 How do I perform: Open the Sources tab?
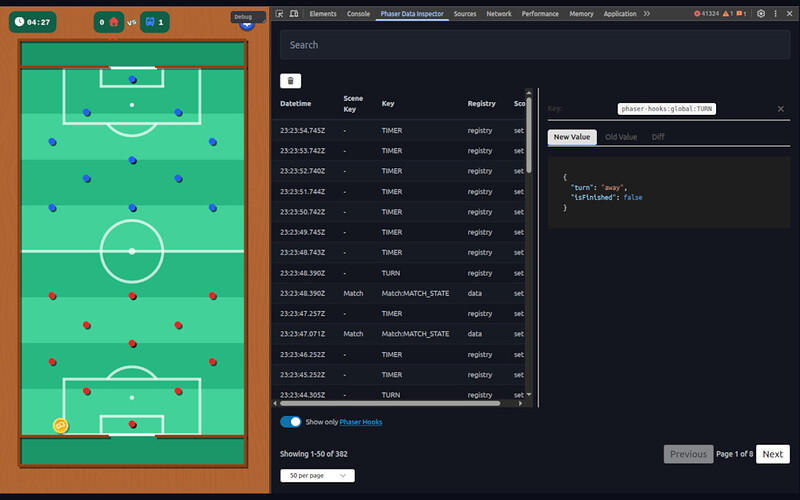pyautogui.click(x=465, y=14)
